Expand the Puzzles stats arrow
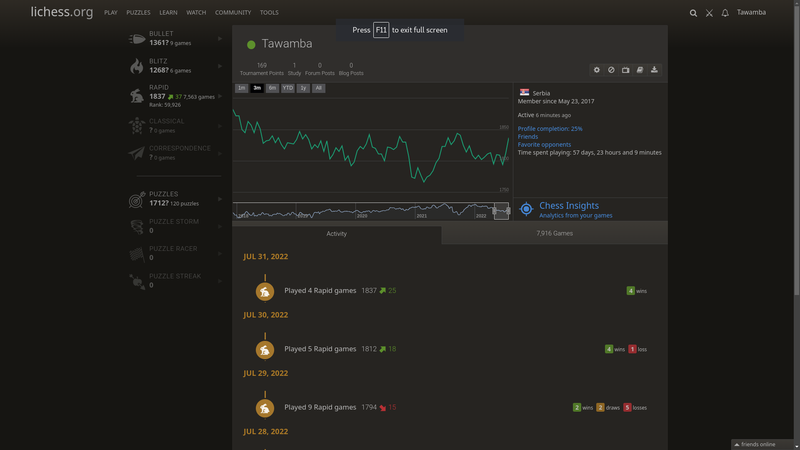The image size is (800, 450). pyautogui.click(x=220, y=199)
